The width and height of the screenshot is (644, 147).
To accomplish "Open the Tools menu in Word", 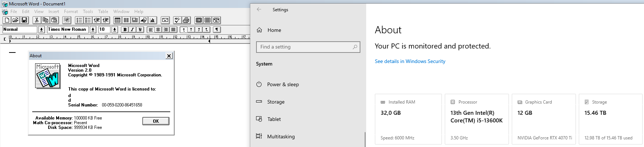I will pyautogui.click(x=88, y=12).
